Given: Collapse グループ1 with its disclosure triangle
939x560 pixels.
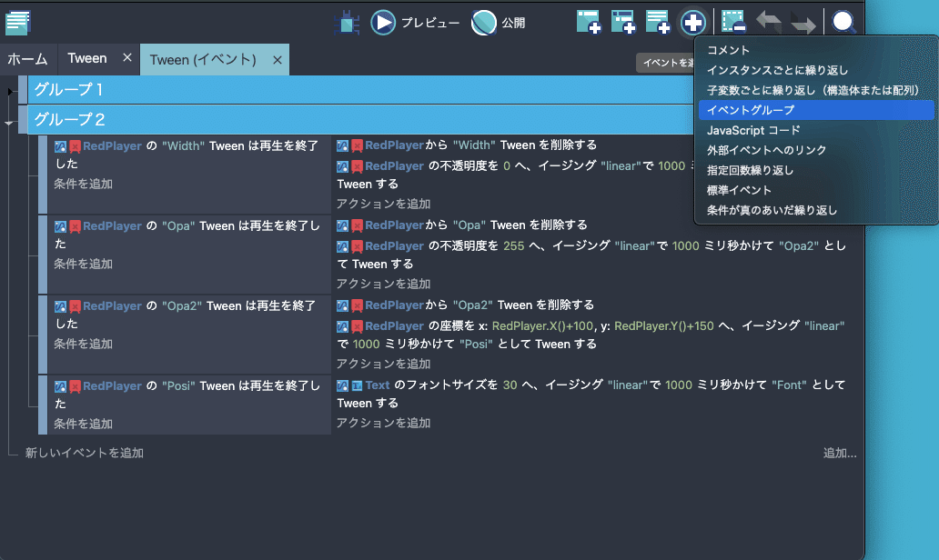Looking at the screenshot, I should (11, 91).
